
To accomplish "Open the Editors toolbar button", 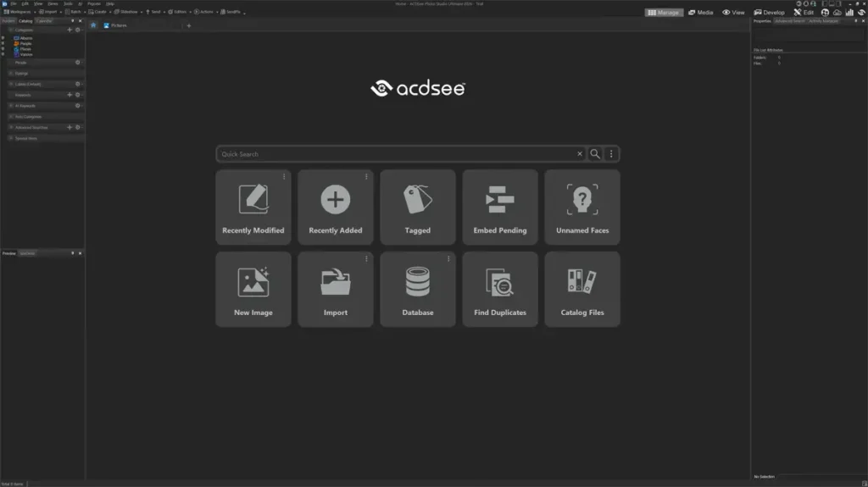I will pyautogui.click(x=178, y=12).
